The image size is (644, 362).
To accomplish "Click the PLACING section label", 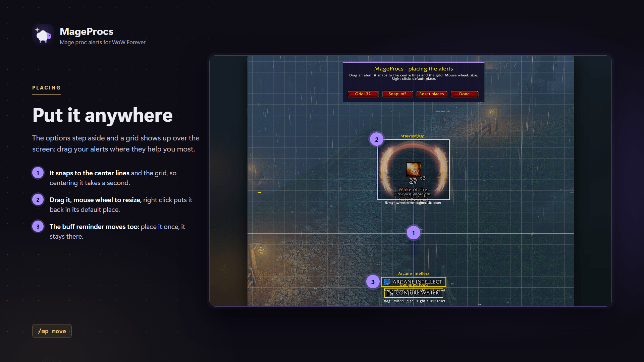I will (x=47, y=88).
